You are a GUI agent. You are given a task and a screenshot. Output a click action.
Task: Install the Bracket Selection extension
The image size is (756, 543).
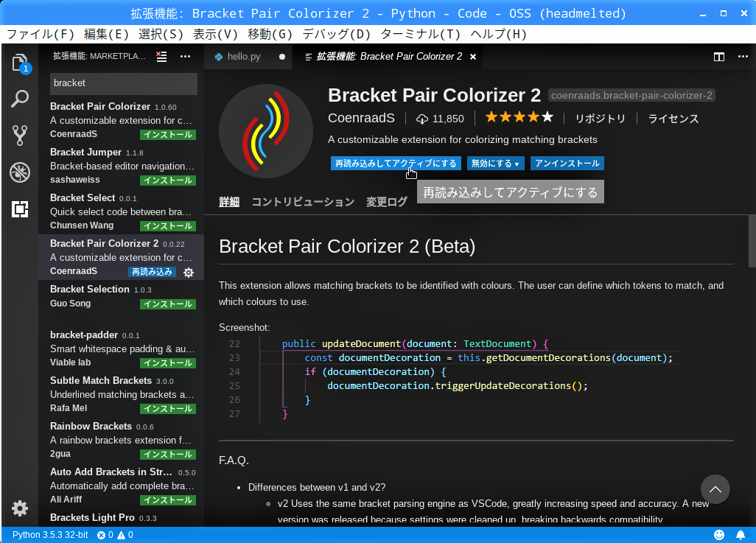tap(168, 304)
